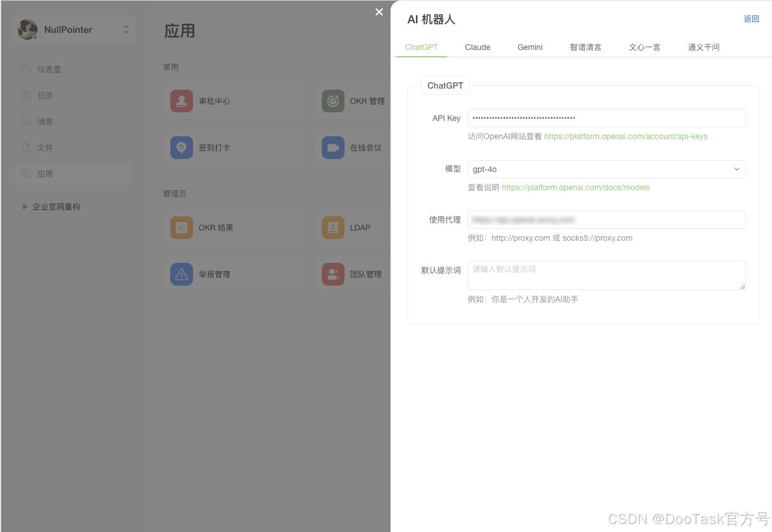The image size is (772, 532).
Task: Click the 日历 calendar sidebar icon
Action: 26,95
